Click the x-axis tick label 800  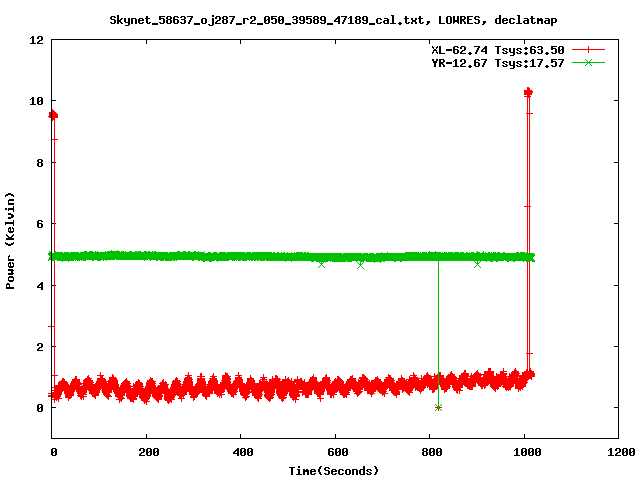pyautogui.click(x=432, y=452)
